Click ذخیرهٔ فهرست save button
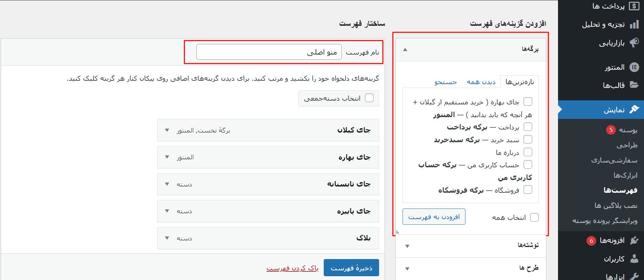Viewport: 644px width, 280px height. click(351, 268)
